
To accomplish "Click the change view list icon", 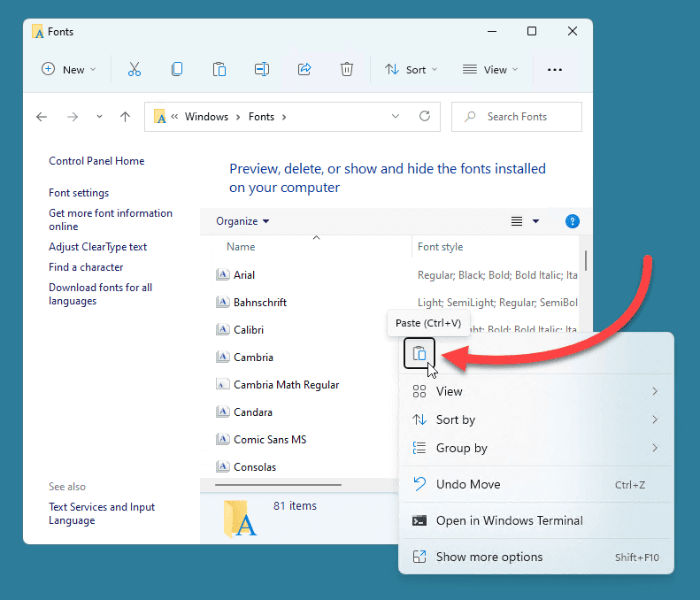I will tap(517, 221).
